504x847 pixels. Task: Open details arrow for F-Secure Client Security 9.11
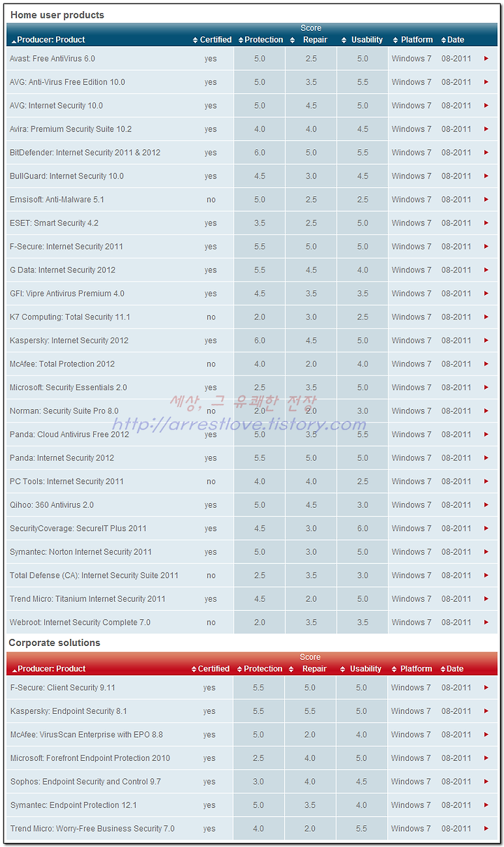(x=486, y=688)
